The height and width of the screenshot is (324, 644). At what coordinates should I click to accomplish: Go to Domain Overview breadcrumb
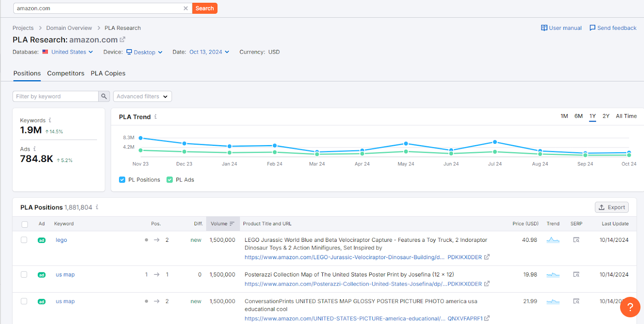(69, 28)
